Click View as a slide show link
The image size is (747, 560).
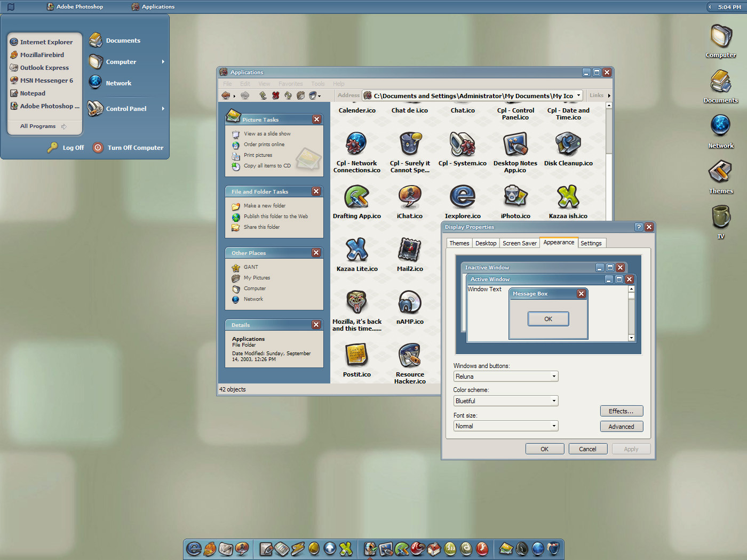267,134
